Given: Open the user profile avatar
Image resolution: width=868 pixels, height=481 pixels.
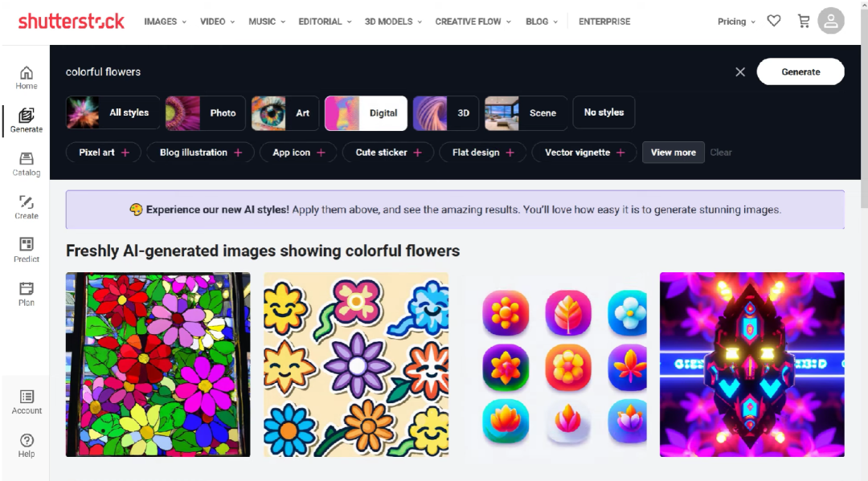Looking at the screenshot, I should 831,21.
